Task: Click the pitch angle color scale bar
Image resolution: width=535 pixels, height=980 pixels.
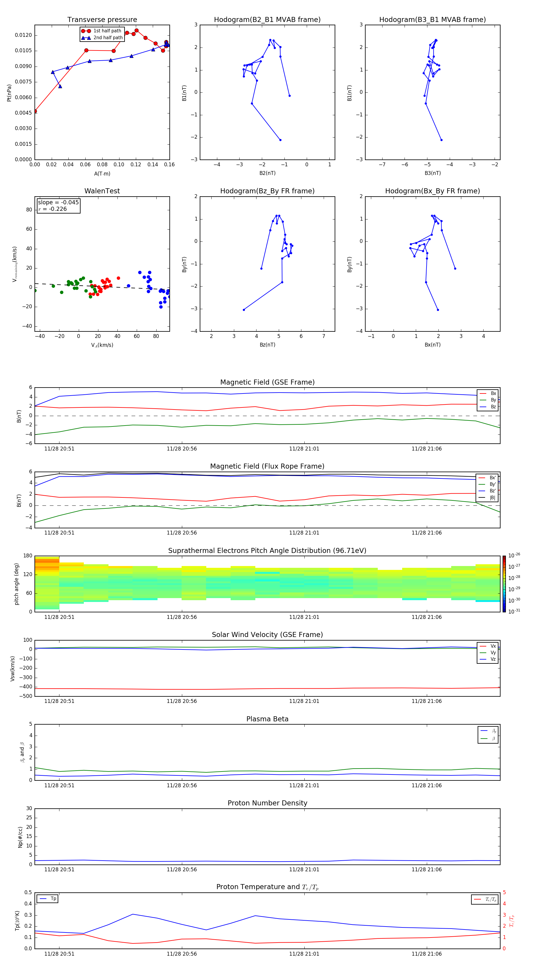Action: tap(504, 584)
